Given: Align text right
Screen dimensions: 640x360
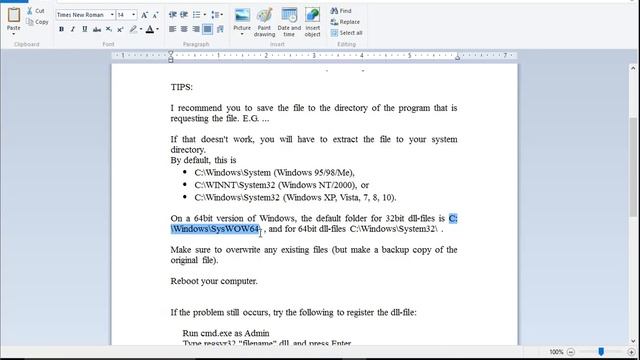Looking at the screenshot, I should click(196, 29).
